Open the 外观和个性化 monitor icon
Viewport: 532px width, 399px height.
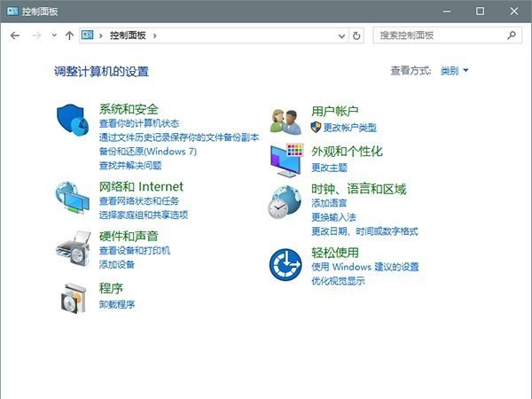[286, 160]
